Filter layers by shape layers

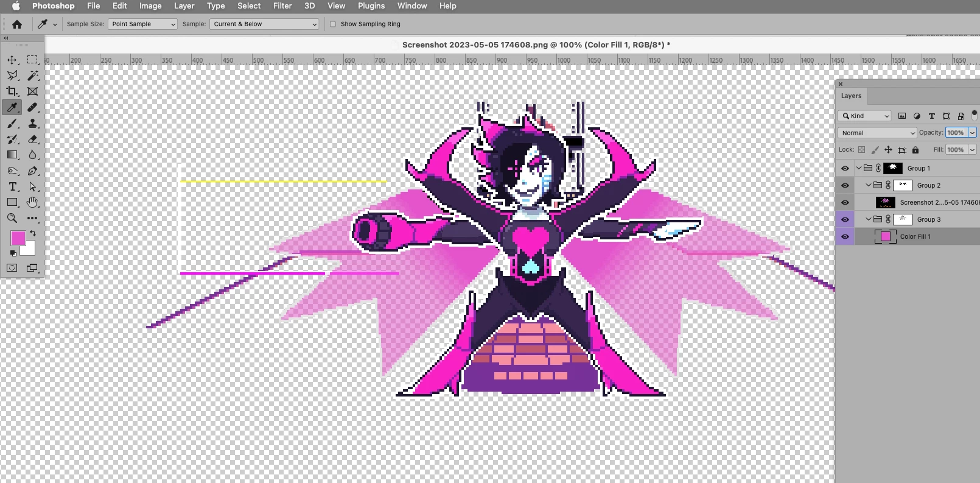coord(946,116)
